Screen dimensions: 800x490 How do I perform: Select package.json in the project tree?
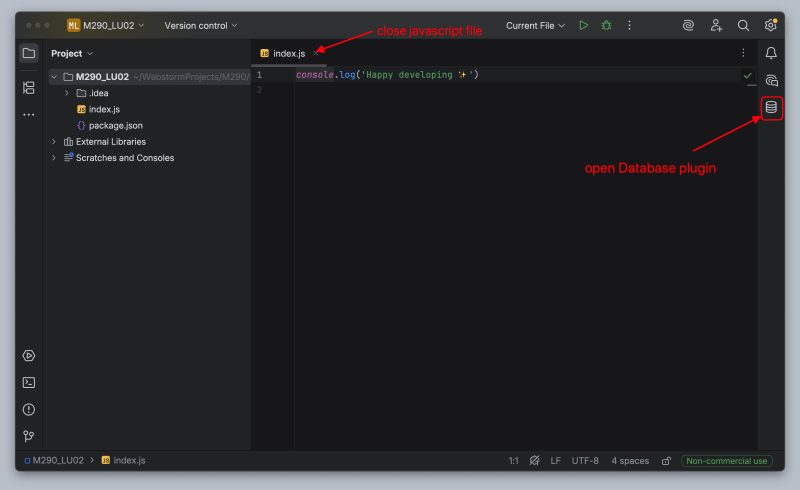(115, 126)
